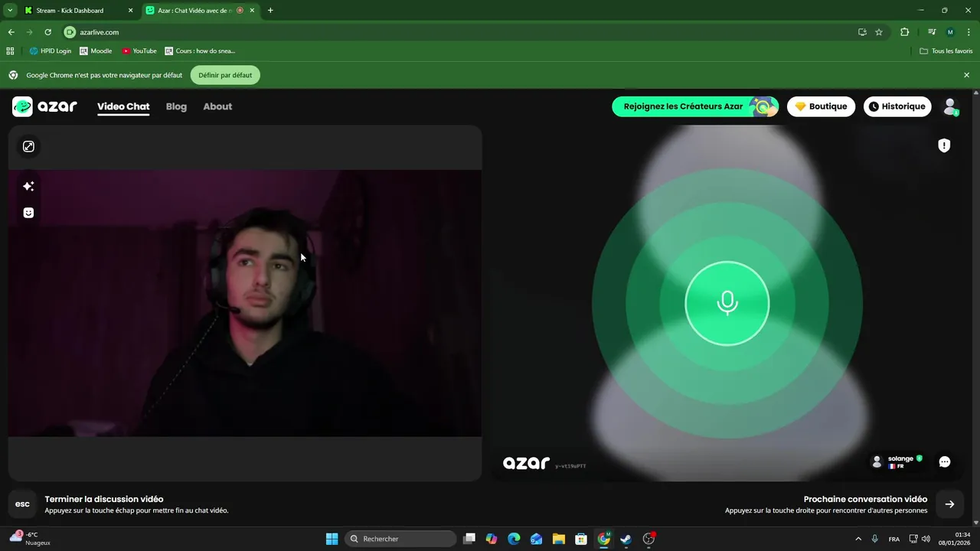
Task: Open the Video Chat tab
Action: point(123,106)
